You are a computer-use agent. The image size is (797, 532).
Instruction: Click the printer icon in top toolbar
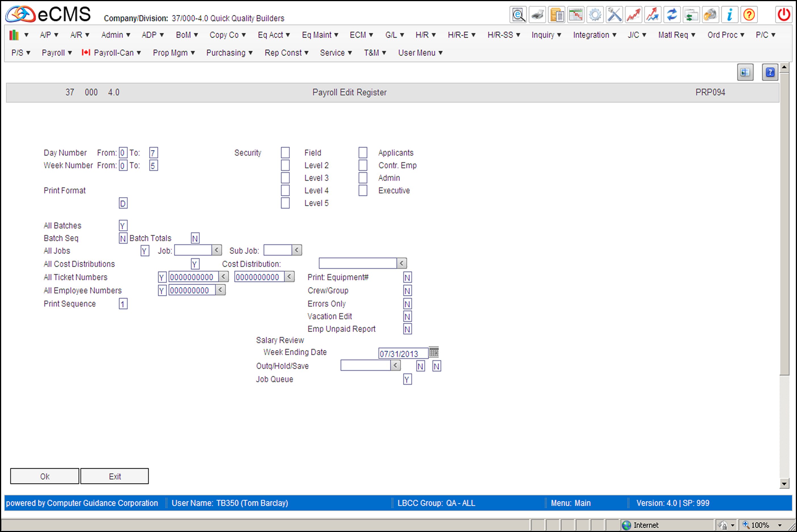click(x=537, y=15)
